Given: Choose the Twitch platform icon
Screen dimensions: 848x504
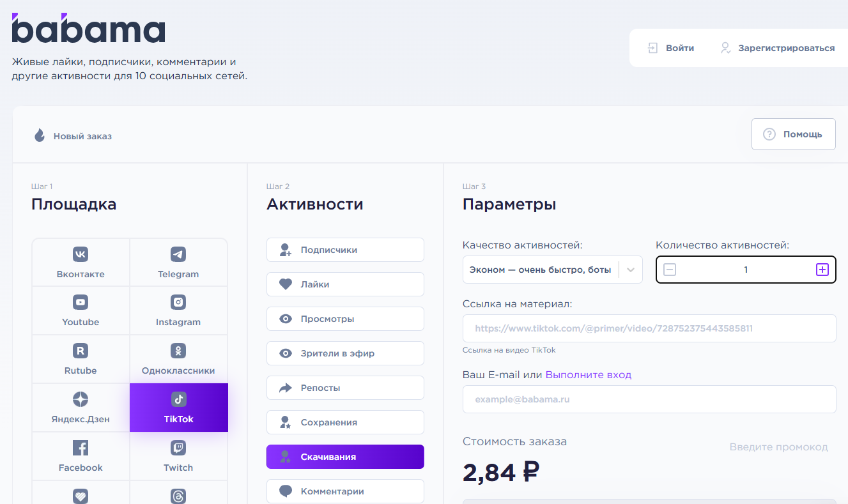Looking at the screenshot, I should tap(178, 448).
